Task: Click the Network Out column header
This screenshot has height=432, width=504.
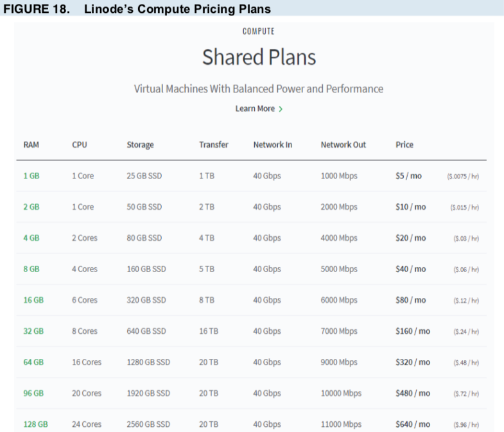Action: [x=343, y=144]
